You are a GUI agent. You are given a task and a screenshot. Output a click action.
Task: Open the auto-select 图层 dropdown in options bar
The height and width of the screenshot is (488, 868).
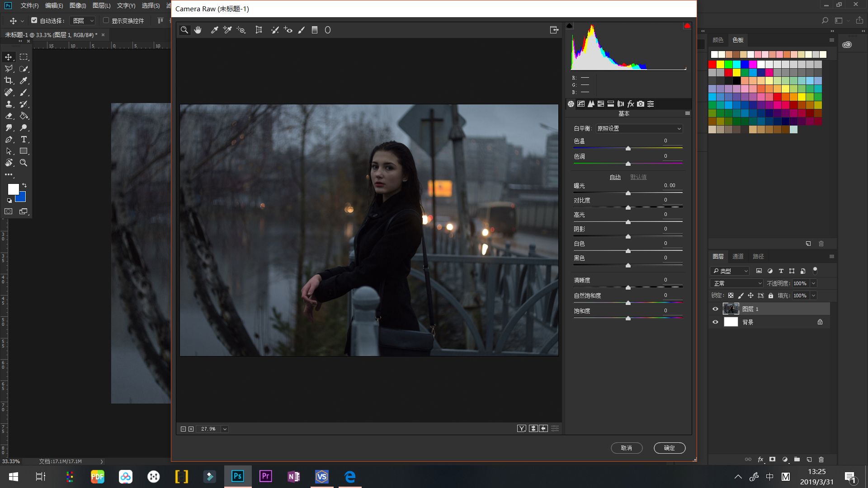click(x=83, y=21)
